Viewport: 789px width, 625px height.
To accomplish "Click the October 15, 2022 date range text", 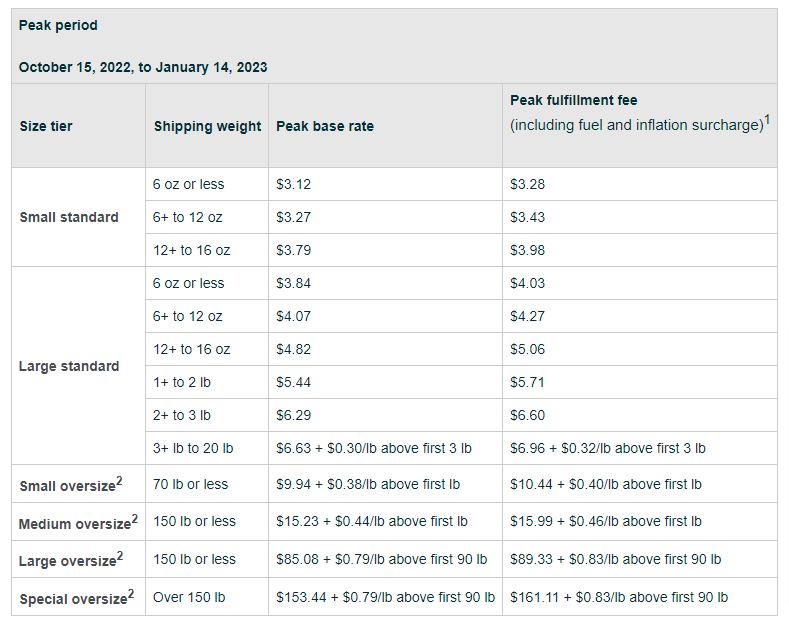I will [x=142, y=68].
